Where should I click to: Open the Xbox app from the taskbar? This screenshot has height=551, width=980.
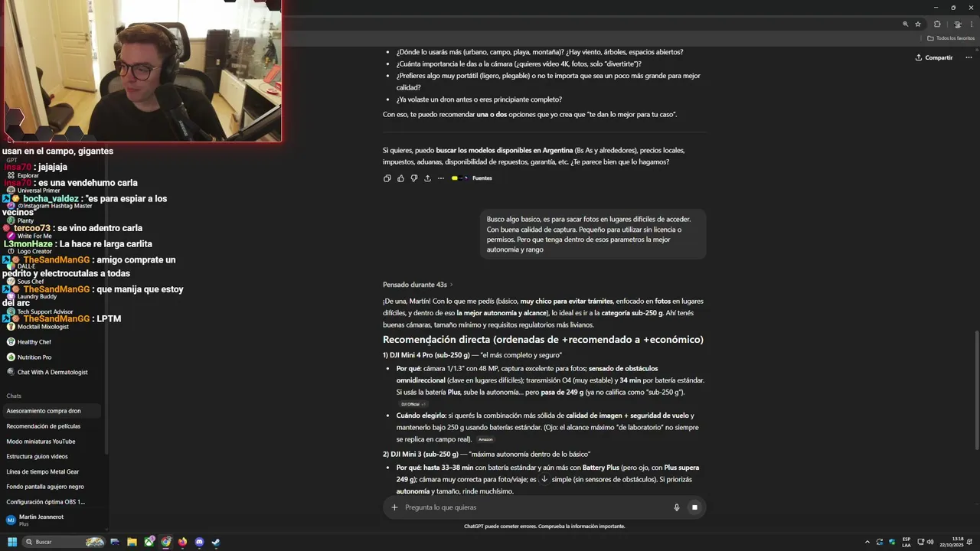[x=149, y=542]
